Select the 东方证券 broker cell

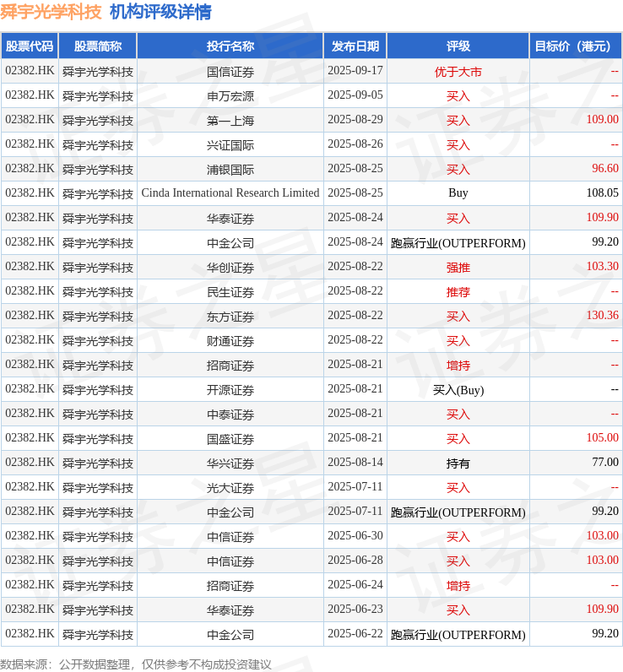(230, 316)
